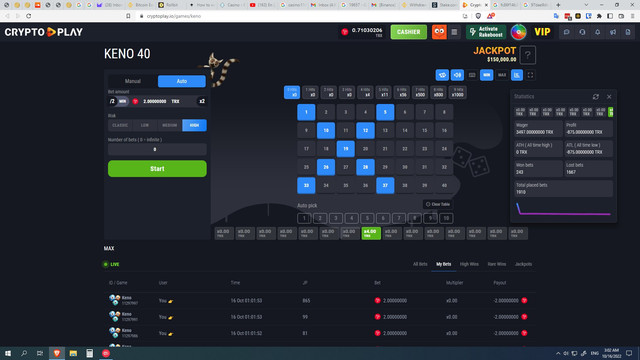Open the Keno bet row with JP 865

pyautogui.click(x=320, y=300)
